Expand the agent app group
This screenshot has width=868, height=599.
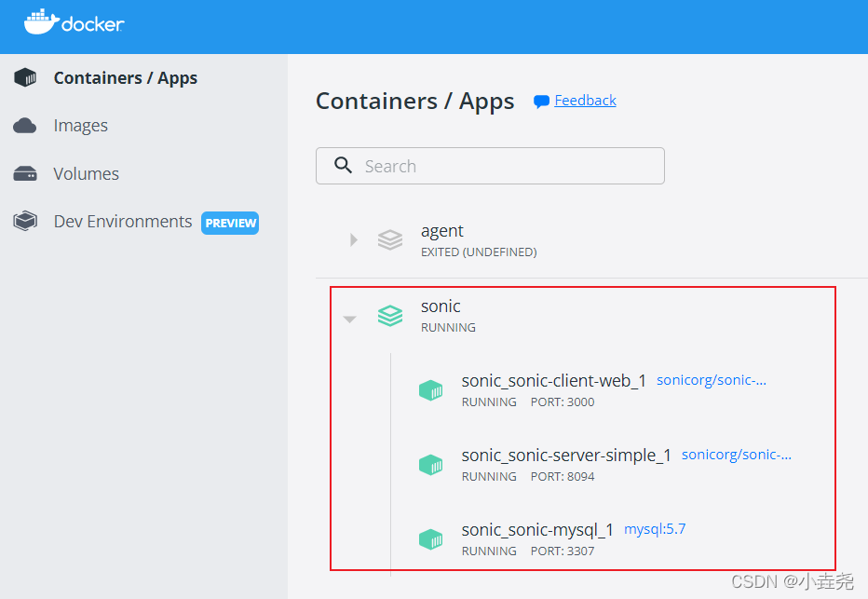coord(354,239)
